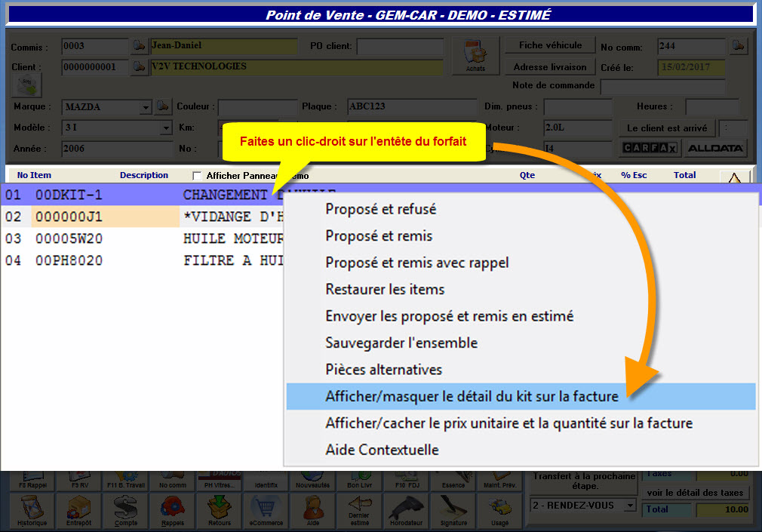
Task: Click the SMS message icon under Client
Action: click(26, 86)
